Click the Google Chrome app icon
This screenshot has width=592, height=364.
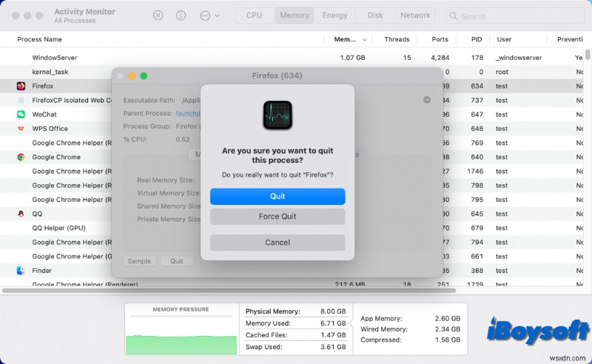pyautogui.click(x=21, y=157)
